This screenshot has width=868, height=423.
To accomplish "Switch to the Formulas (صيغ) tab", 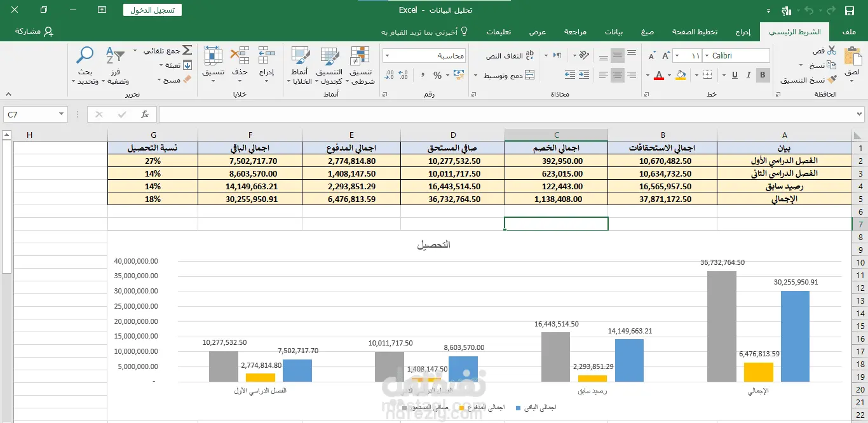I will click(x=648, y=32).
